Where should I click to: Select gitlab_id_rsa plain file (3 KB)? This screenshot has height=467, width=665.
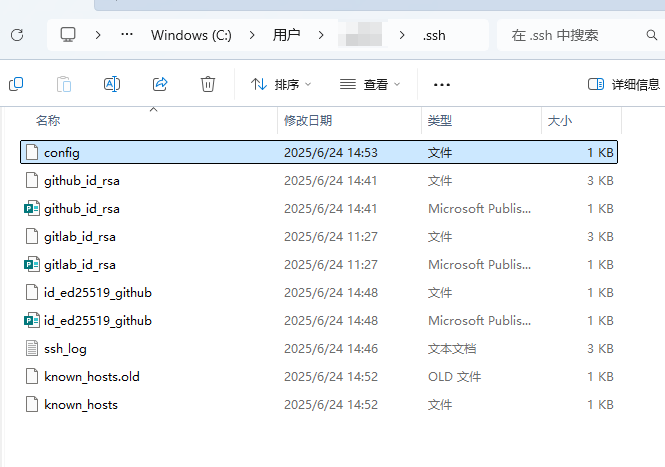80,236
